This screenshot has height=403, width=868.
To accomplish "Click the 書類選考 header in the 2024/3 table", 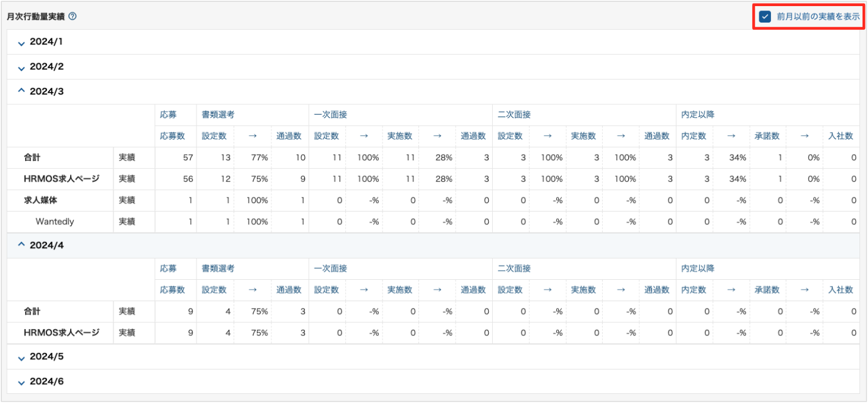I will [x=218, y=114].
